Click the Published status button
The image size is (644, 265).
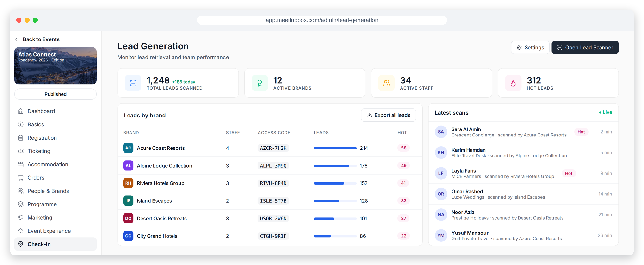[55, 94]
